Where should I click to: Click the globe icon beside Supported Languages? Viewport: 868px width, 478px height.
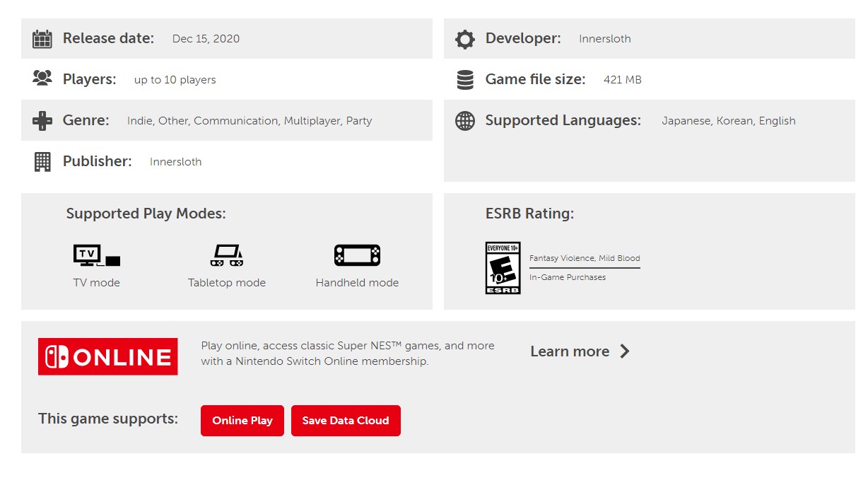click(x=465, y=121)
